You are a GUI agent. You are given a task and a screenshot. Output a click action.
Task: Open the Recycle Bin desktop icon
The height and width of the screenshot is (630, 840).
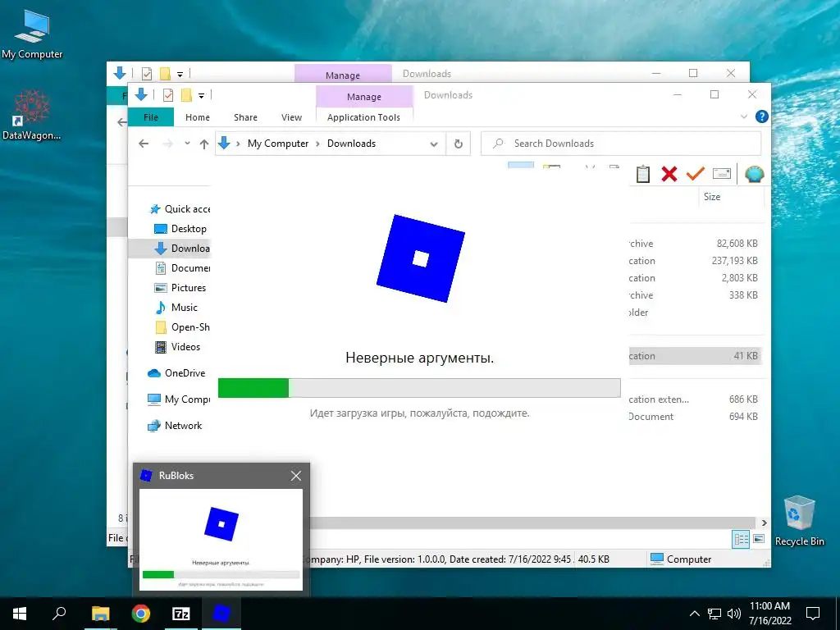pyautogui.click(x=799, y=520)
